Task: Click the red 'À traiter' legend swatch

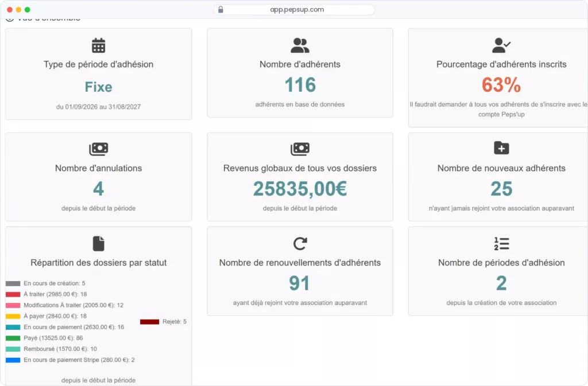Action: pos(13,294)
